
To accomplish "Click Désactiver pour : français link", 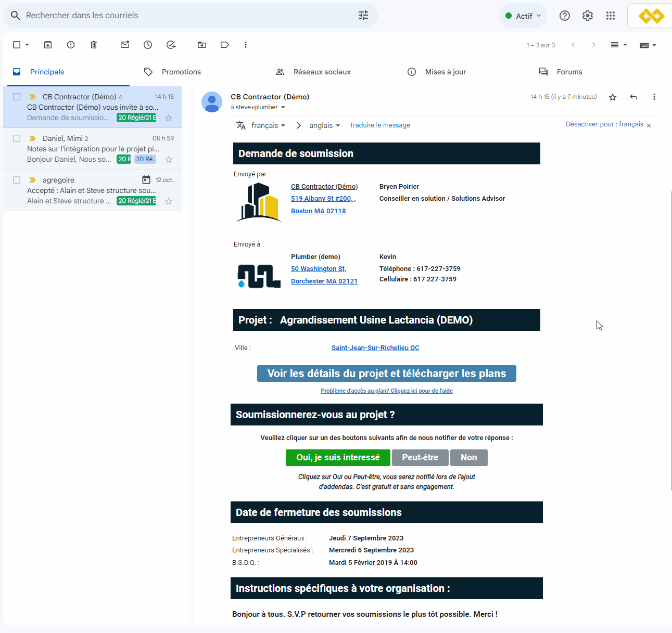I will [604, 124].
